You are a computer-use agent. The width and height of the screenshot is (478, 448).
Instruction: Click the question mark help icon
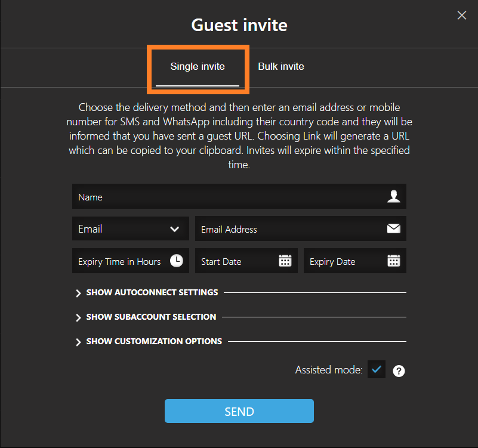(399, 370)
